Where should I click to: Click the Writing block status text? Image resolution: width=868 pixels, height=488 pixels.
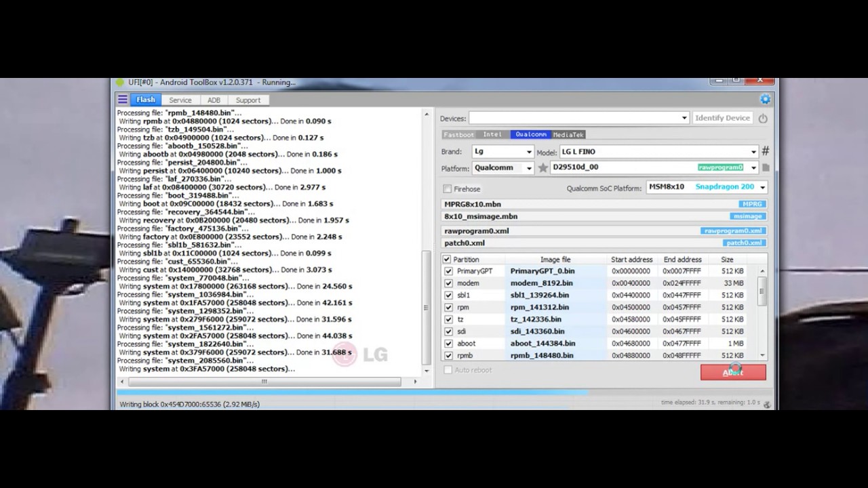click(x=189, y=404)
